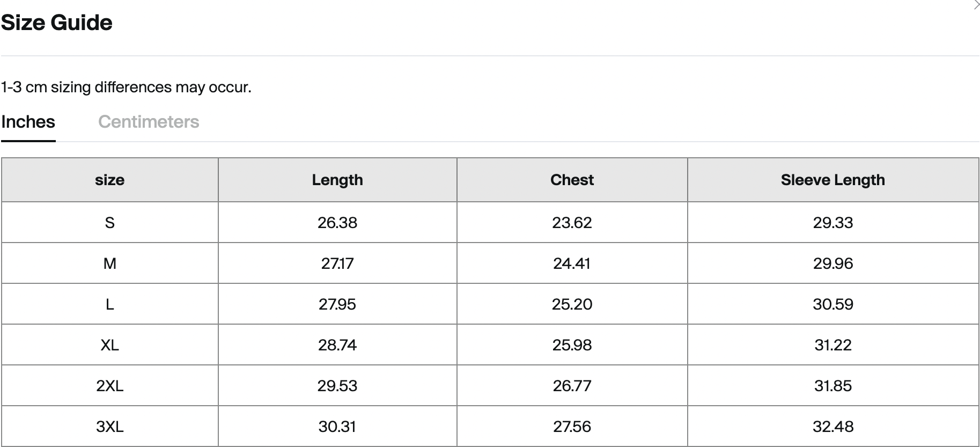This screenshot has height=447, width=980.
Task: Select the M size row label
Action: click(109, 263)
